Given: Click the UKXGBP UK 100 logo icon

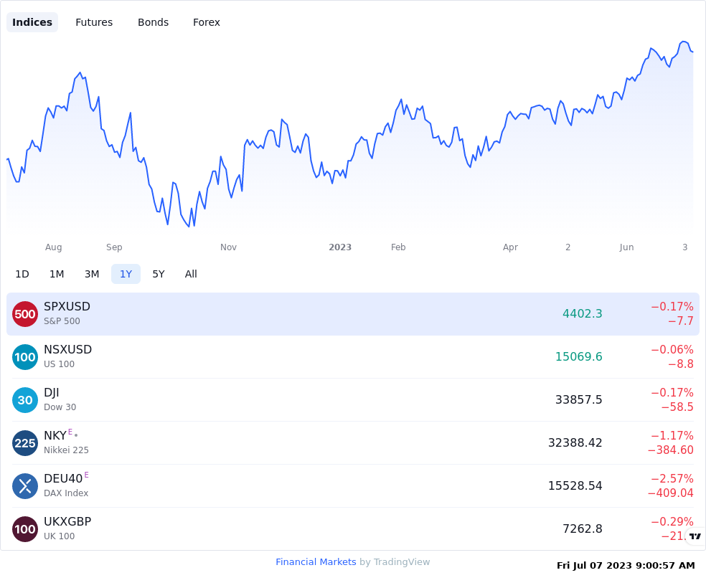Looking at the screenshot, I should click(25, 529).
